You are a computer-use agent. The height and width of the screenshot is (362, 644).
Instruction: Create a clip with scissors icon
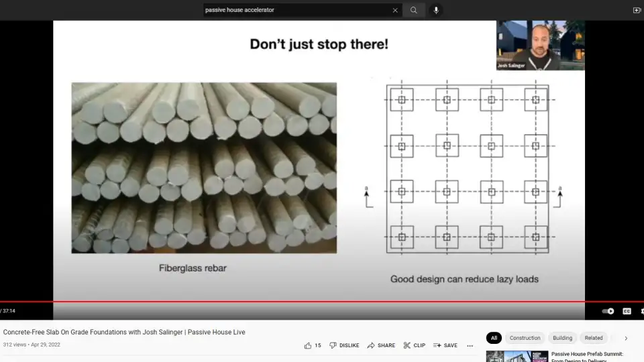pyautogui.click(x=414, y=345)
